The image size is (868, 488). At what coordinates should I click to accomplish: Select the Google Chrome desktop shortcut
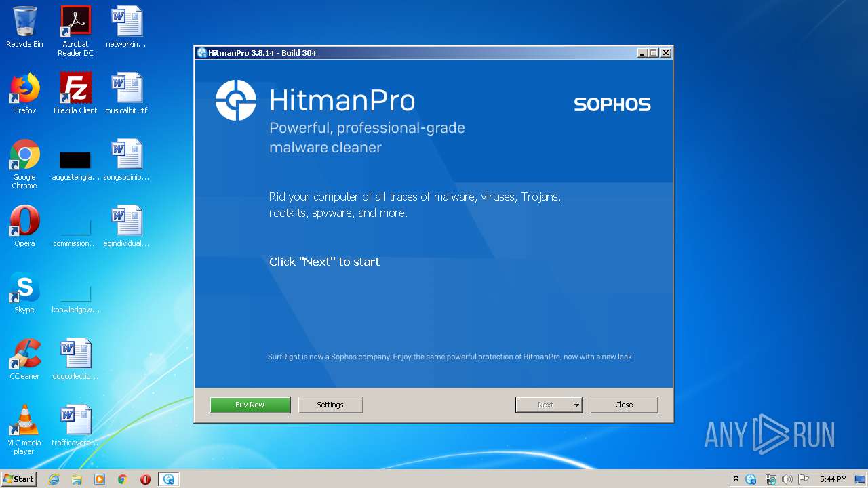click(24, 164)
